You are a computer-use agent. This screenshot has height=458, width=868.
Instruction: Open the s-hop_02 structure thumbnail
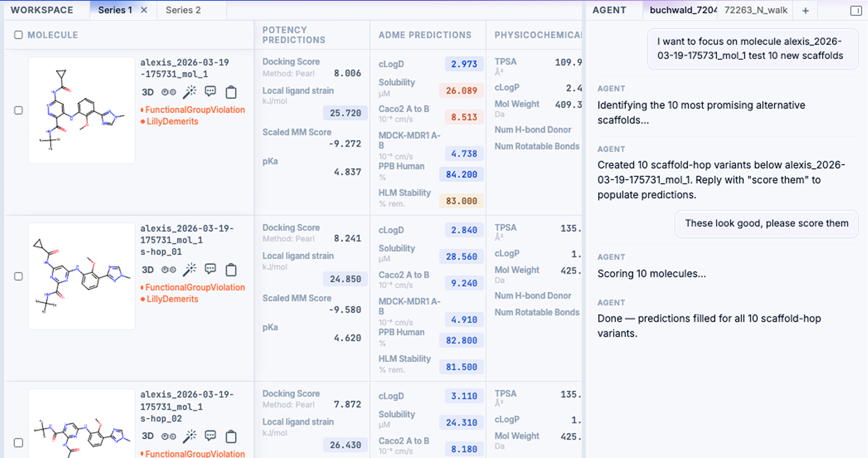tap(82, 423)
